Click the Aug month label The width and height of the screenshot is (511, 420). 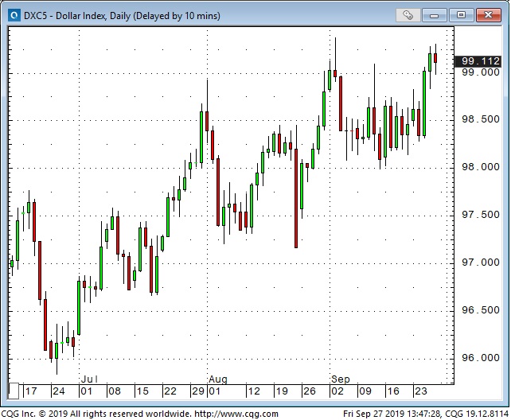(218, 379)
